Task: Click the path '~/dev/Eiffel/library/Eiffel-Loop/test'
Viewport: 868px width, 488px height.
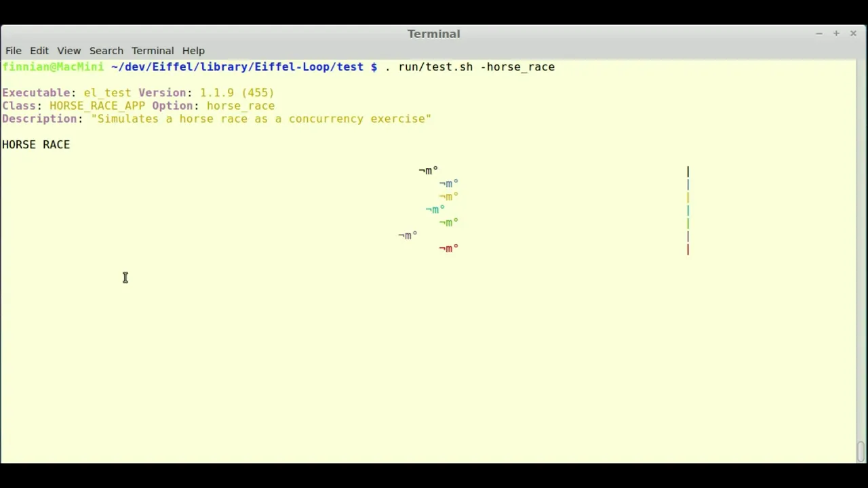Action: point(237,67)
